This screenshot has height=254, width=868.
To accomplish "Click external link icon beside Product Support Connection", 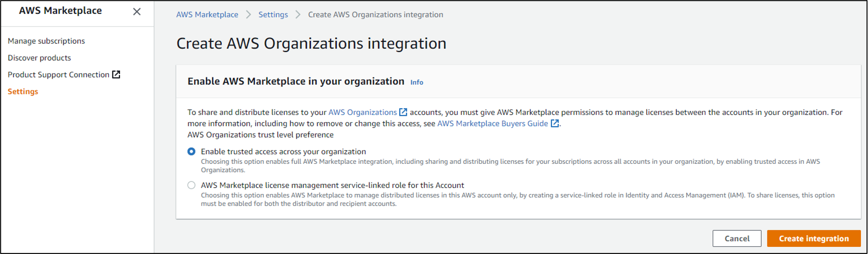I will pos(116,75).
